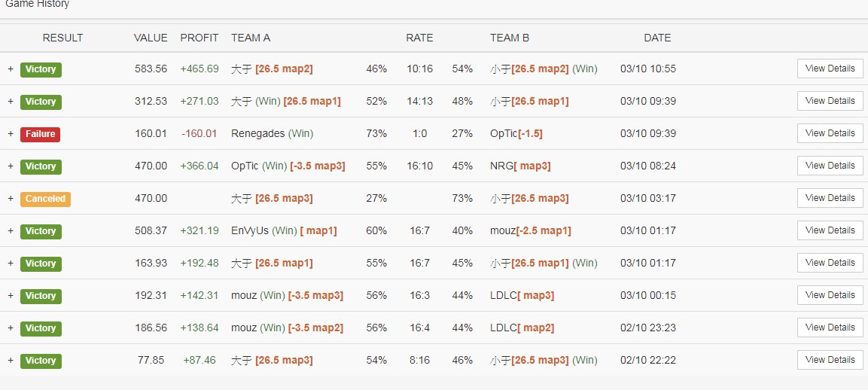The height and width of the screenshot is (390, 868).
Task: View Details for OpTic vs NRG game
Action: (830, 166)
